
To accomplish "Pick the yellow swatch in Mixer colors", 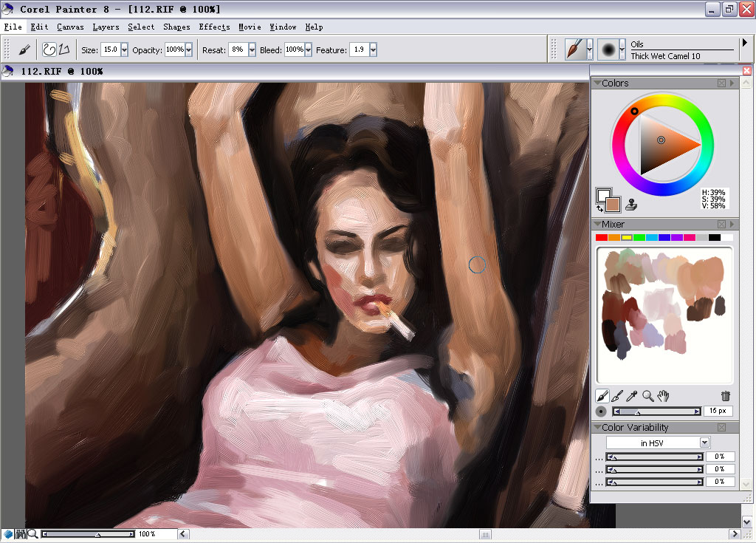I will [626, 237].
